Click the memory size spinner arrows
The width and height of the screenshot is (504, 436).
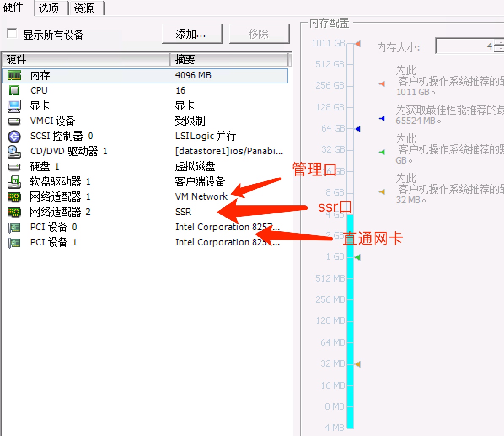click(x=499, y=46)
